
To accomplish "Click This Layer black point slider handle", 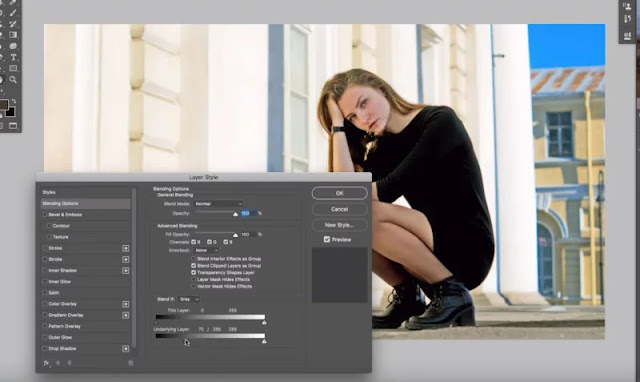I will point(156,323).
